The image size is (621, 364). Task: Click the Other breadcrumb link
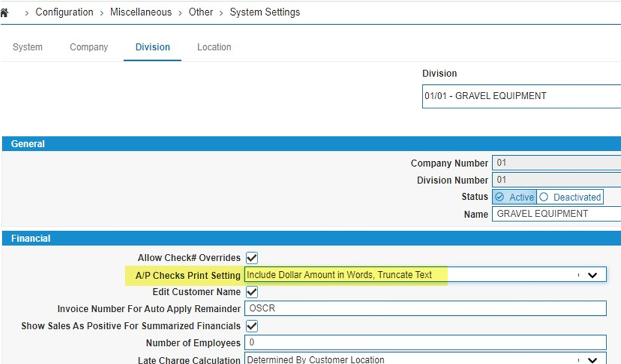click(200, 11)
